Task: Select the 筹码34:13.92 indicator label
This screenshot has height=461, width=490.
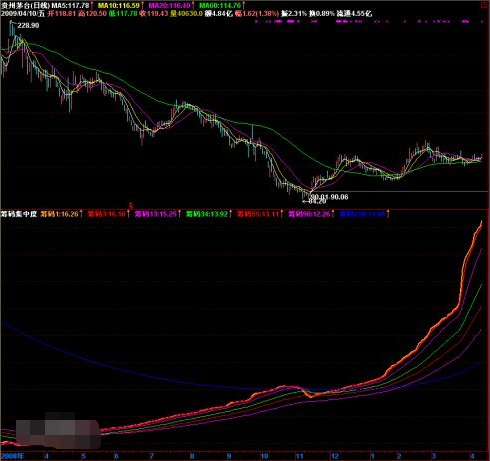Action: point(207,214)
